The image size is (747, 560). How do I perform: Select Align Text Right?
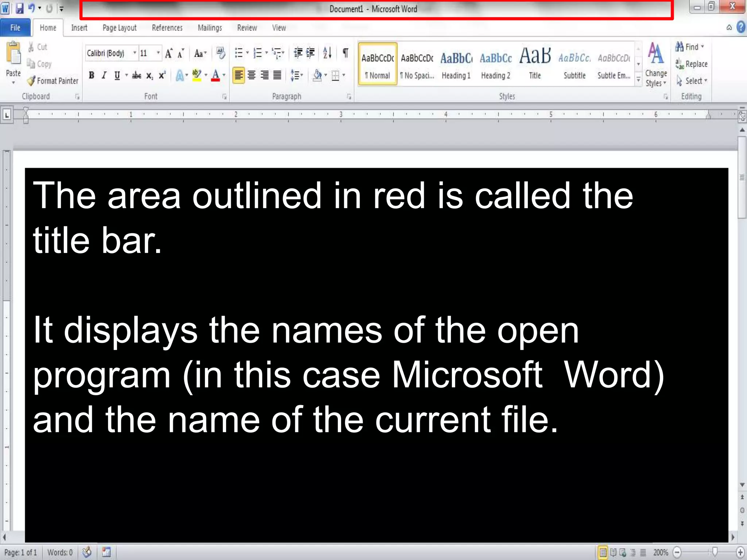(x=265, y=75)
